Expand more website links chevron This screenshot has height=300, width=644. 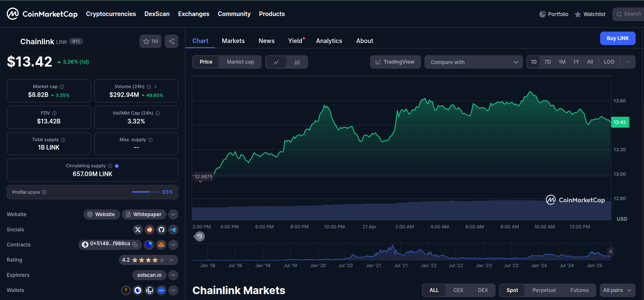click(x=173, y=214)
